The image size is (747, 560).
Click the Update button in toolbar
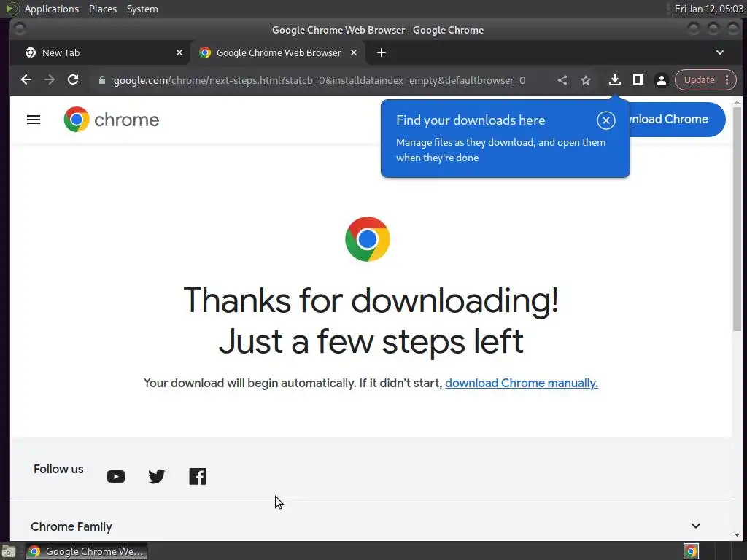699,80
